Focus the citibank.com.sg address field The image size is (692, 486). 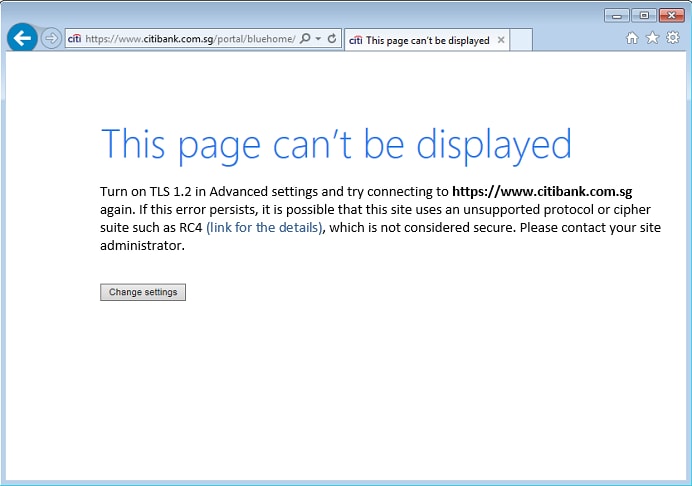[x=190, y=39]
